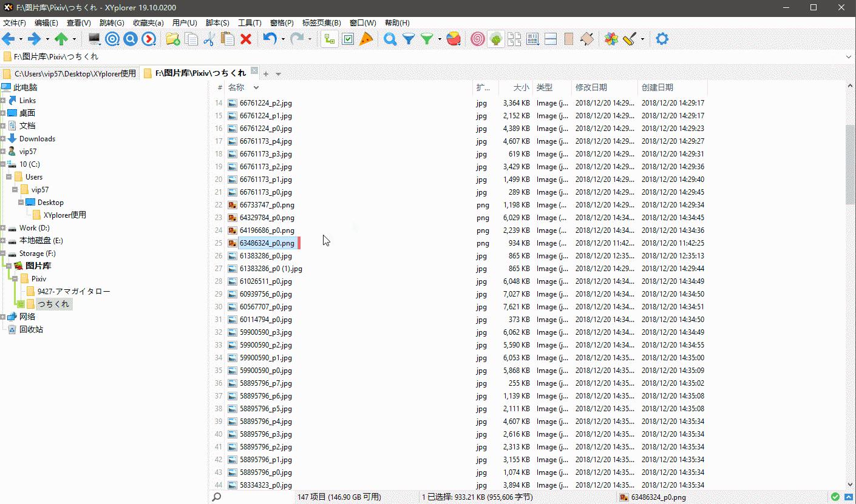Toggle dual pane with the split-pane icon
This screenshot has width=856, height=504.
point(549,38)
